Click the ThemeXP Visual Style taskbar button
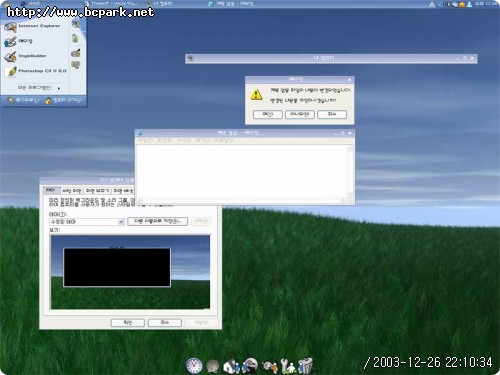500x375 pixels. click(110, 4)
